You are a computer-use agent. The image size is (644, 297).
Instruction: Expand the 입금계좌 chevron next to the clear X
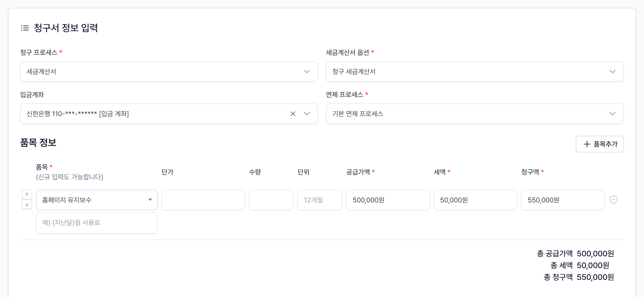coord(307,114)
